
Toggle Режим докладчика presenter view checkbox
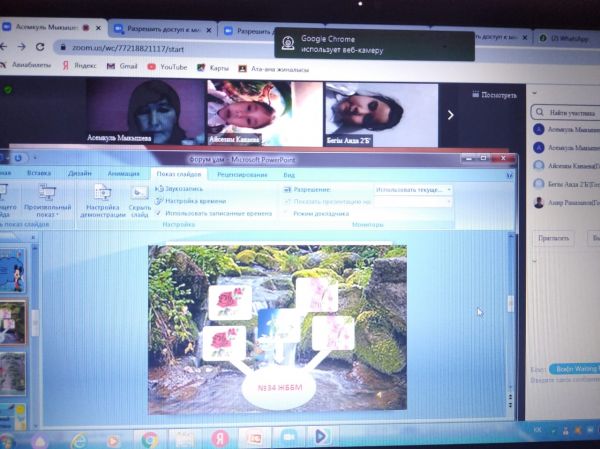[287, 213]
